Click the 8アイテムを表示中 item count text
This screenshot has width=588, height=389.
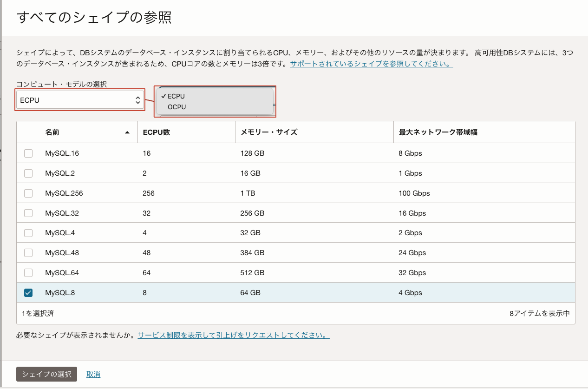point(540,313)
